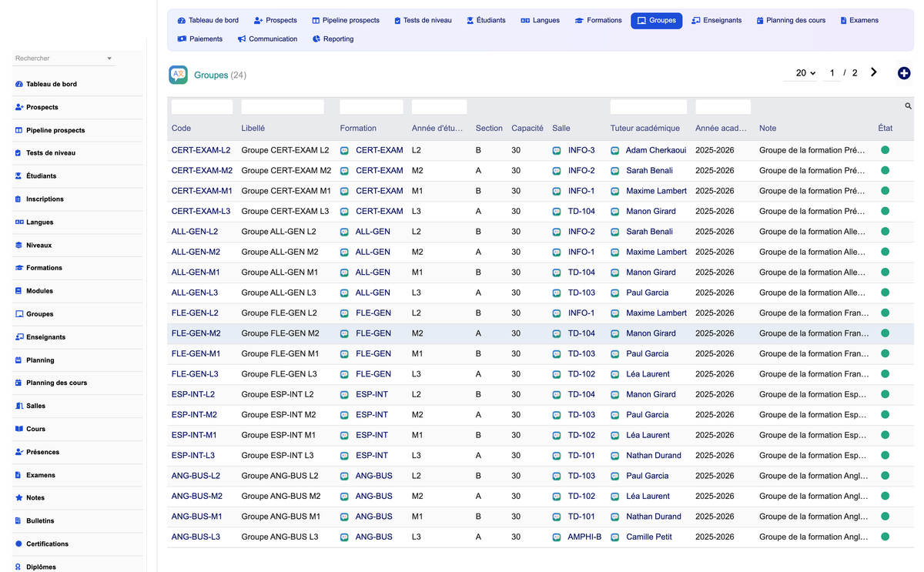Switch to Reporting top tab
This screenshot has height=572, width=924.
[333, 39]
